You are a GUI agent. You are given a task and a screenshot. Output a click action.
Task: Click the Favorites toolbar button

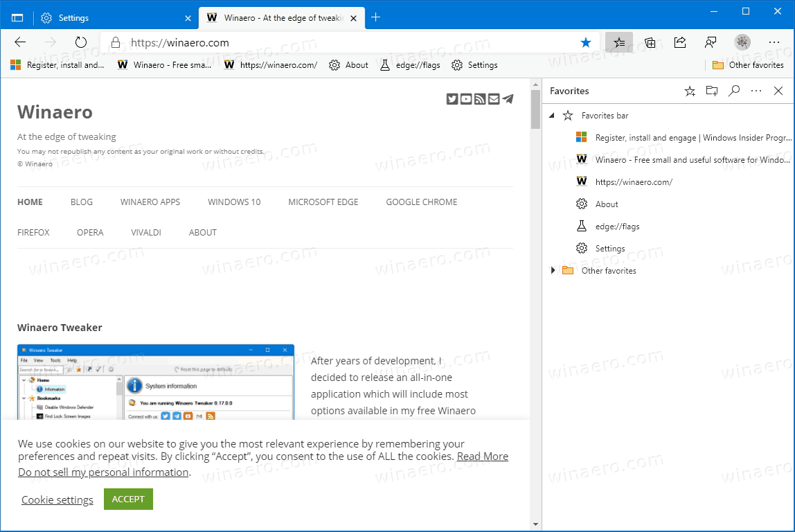[618, 42]
